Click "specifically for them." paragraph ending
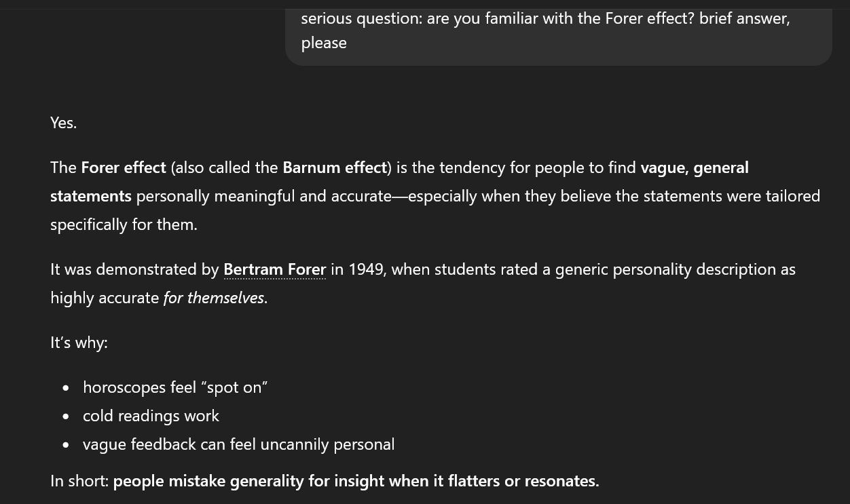 pos(124,225)
